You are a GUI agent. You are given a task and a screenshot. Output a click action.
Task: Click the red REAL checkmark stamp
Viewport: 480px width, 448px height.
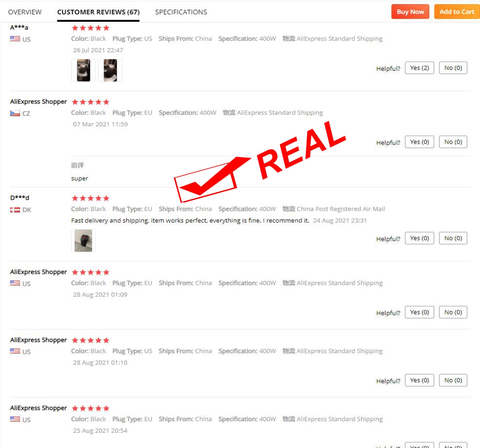tap(260, 161)
